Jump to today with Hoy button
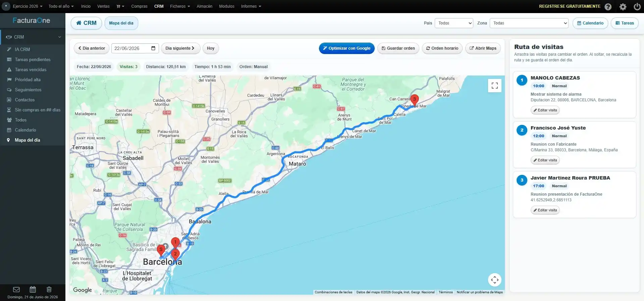 (211, 48)
